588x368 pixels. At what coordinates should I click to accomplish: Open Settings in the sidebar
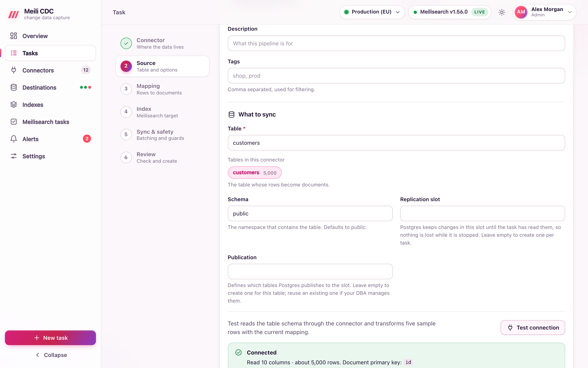(51, 156)
